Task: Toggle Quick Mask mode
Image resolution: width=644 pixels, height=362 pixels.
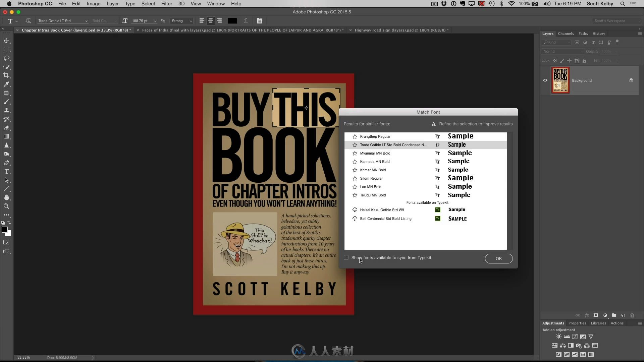Action: (x=6, y=242)
